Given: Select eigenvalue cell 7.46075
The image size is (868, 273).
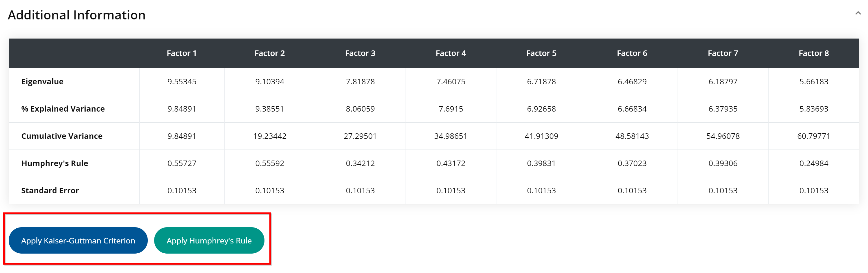Looking at the screenshot, I should click(x=451, y=81).
